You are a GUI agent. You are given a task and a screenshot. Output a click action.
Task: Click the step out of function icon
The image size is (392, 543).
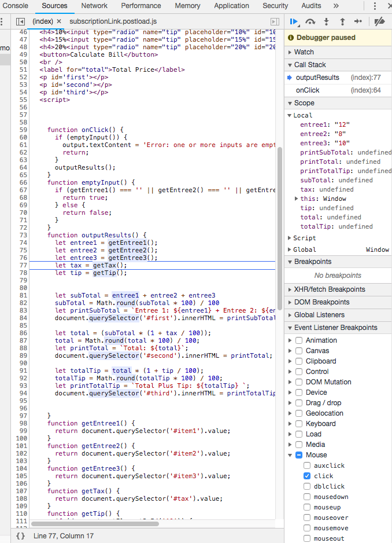tap(342, 21)
